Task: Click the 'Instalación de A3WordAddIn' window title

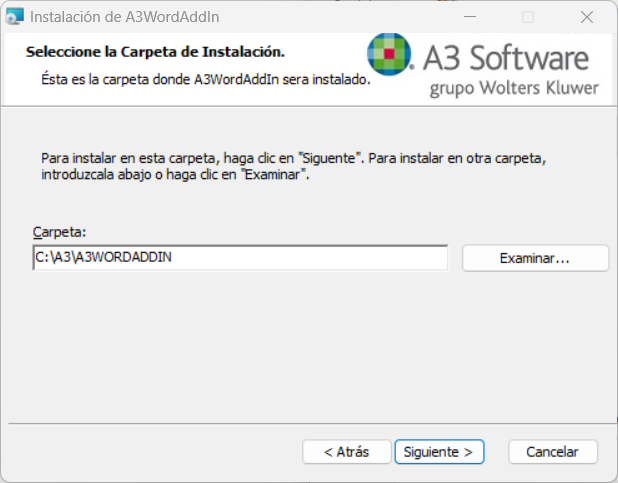Action: click(x=125, y=17)
